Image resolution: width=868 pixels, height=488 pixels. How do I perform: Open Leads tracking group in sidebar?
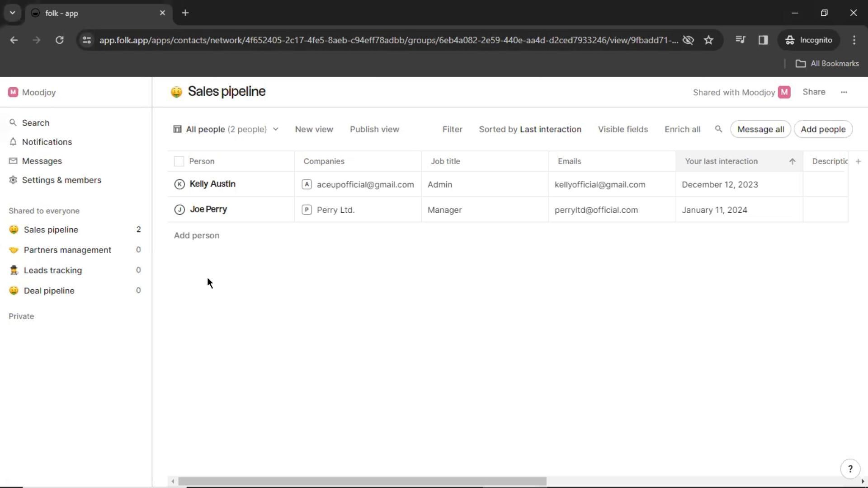pos(53,270)
